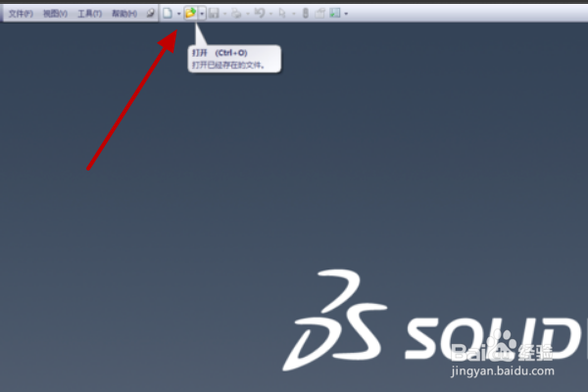This screenshot has height=392, width=588.
Task: Click the Select cursor tool icon
Action: click(282, 14)
